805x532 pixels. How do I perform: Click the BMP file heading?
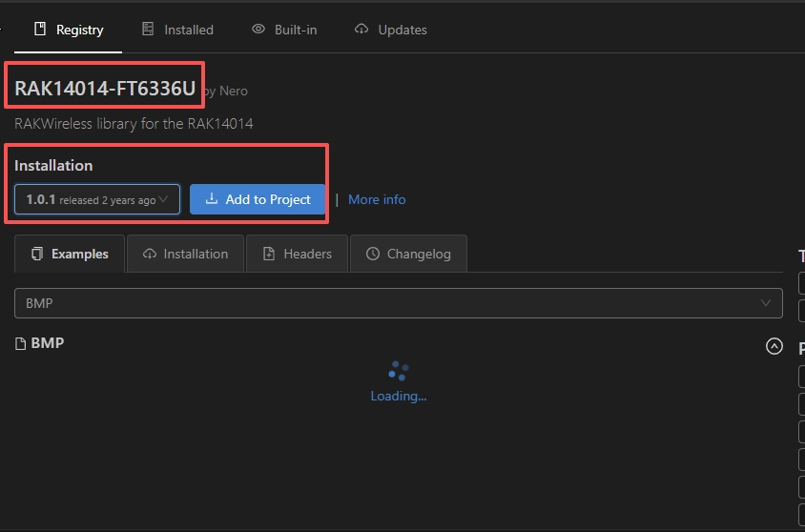coord(48,342)
